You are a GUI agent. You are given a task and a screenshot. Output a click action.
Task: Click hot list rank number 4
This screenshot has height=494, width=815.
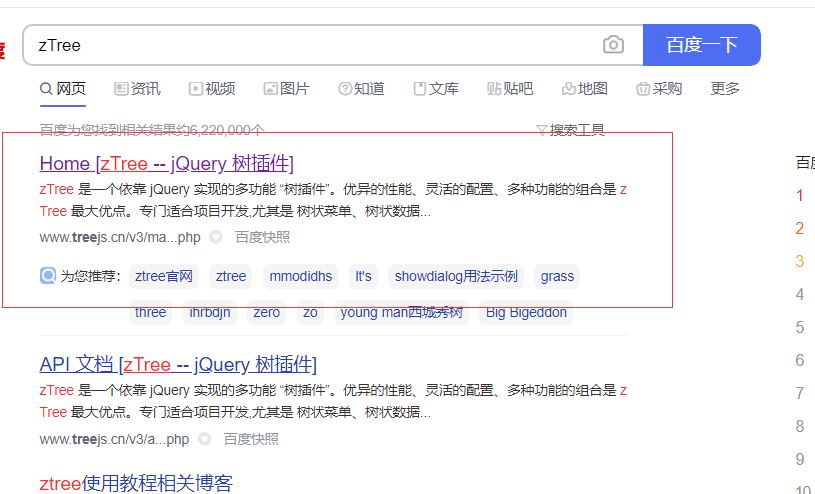(x=800, y=295)
